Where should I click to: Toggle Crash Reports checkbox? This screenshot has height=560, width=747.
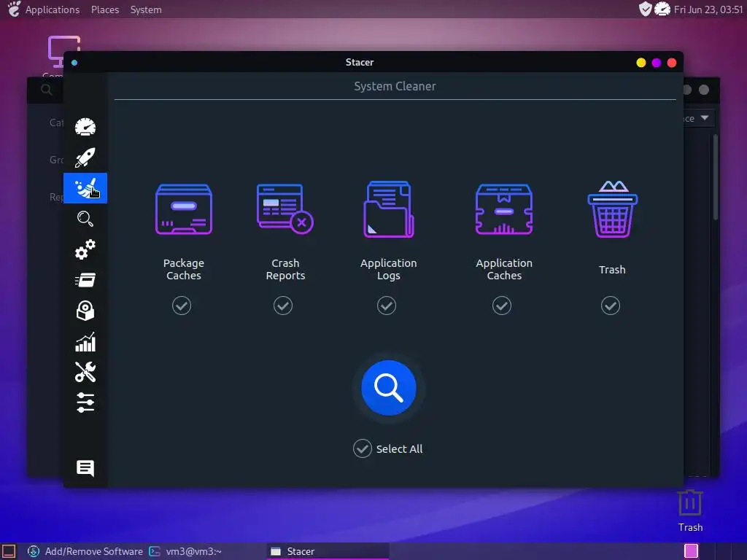coord(283,306)
